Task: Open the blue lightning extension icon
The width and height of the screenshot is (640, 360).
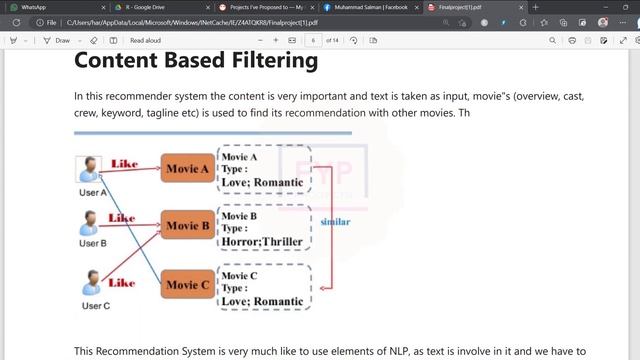Action: pos(504,23)
